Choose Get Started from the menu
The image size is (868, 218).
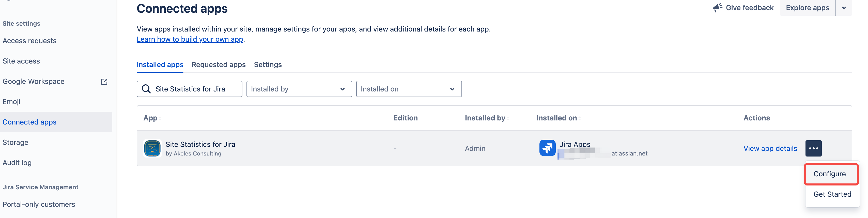832,194
